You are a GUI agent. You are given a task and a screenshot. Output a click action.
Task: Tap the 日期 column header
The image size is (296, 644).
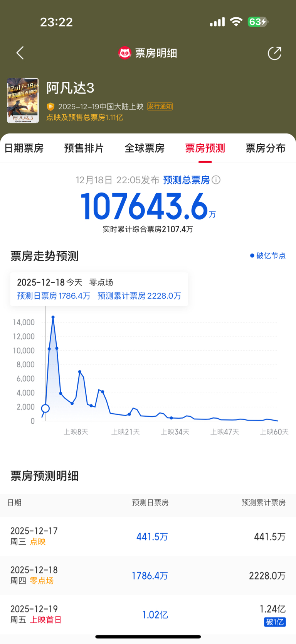tap(15, 502)
